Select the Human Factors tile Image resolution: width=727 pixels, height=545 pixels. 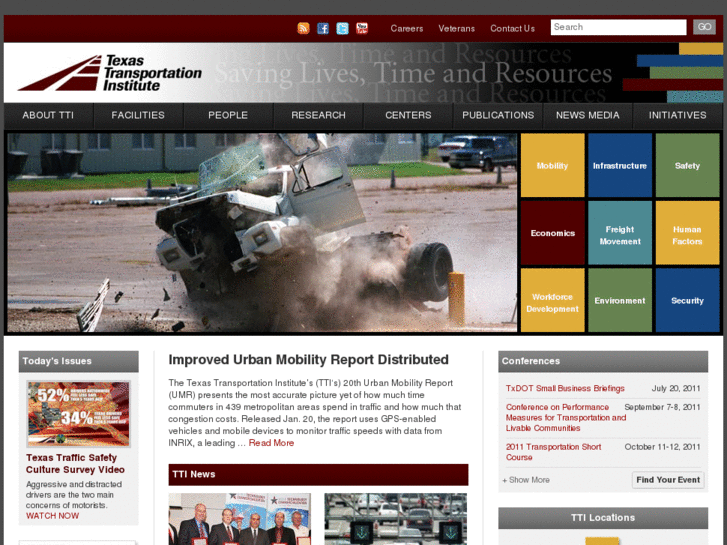pyautogui.click(x=687, y=233)
